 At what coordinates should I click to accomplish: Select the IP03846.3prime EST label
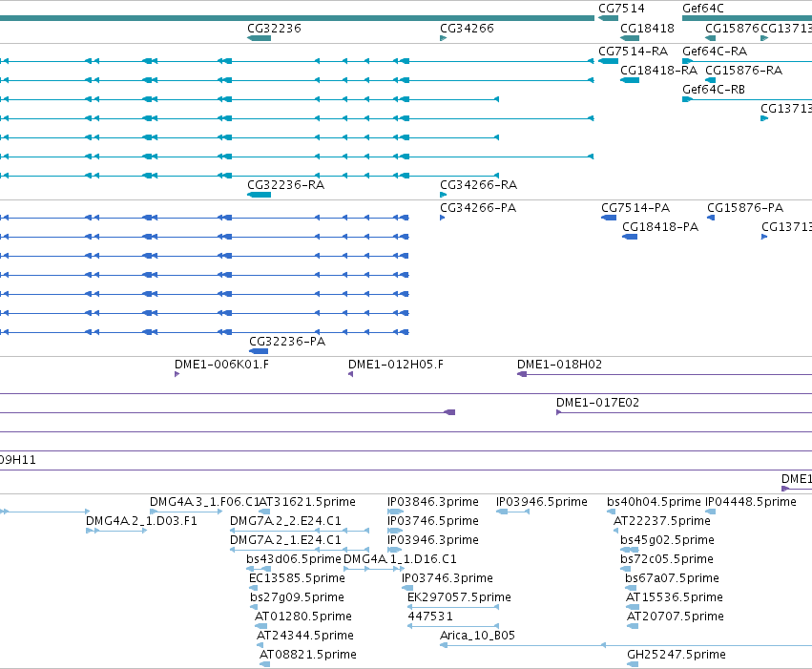click(433, 502)
